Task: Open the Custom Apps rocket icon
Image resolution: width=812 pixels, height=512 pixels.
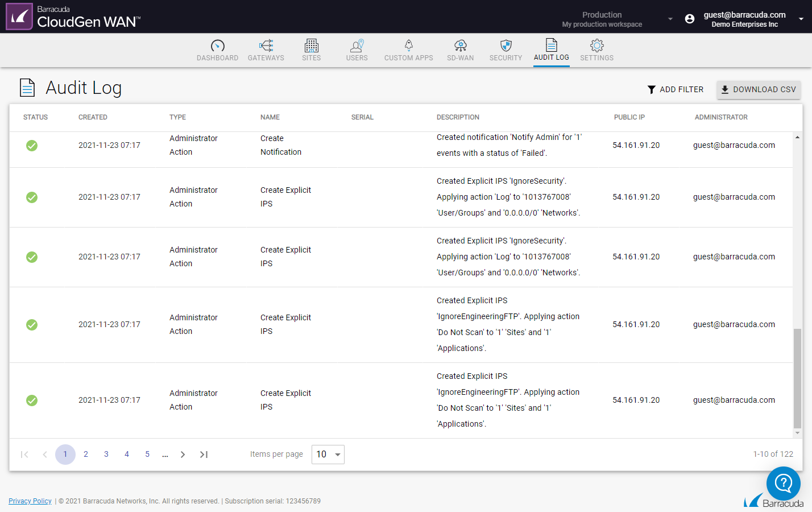Action: pyautogui.click(x=408, y=46)
